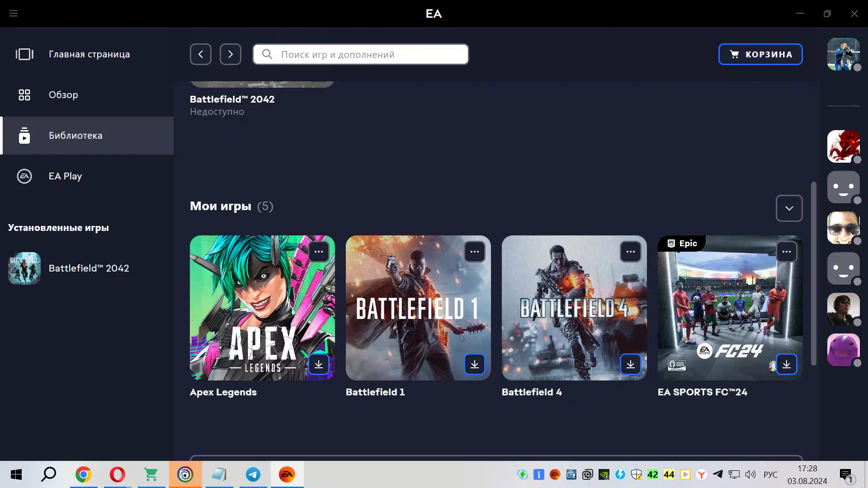Open friend with red dragon avatar
This screenshot has width=868, height=488.
pyautogui.click(x=844, y=146)
